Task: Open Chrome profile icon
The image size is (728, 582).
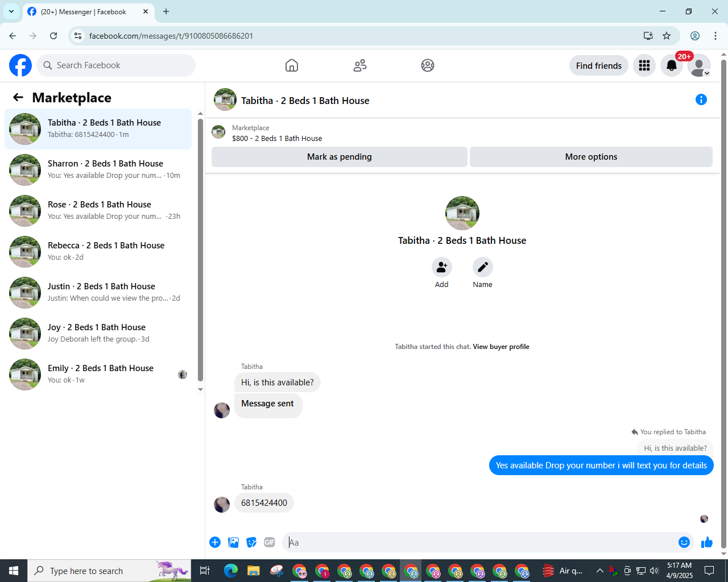Action: pos(695,36)
